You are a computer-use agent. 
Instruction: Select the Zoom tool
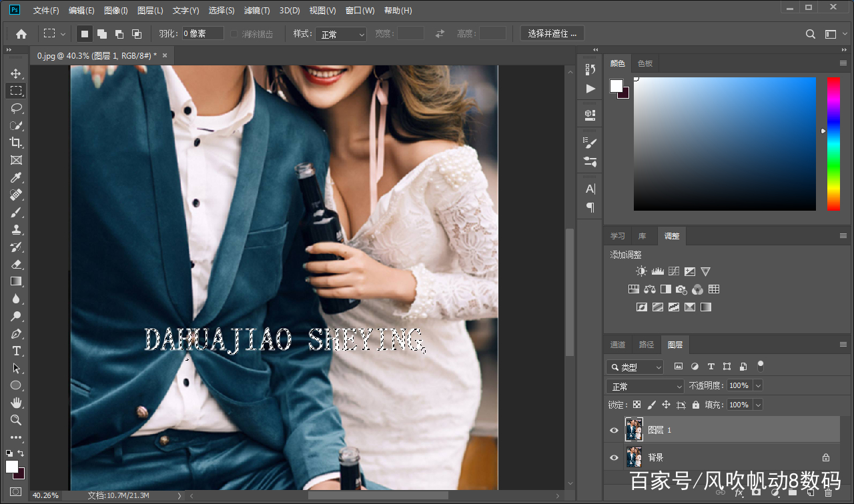[16, 420]
